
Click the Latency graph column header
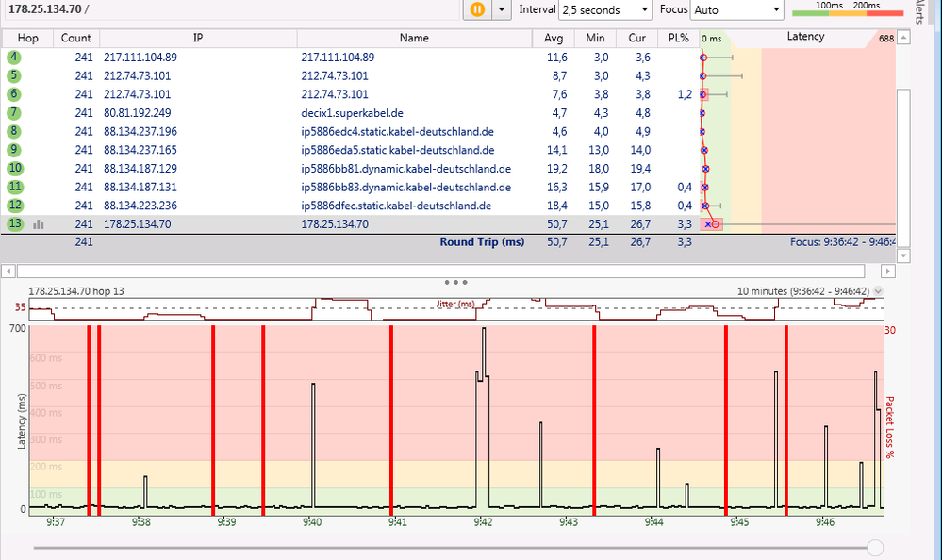pos(805,37)
